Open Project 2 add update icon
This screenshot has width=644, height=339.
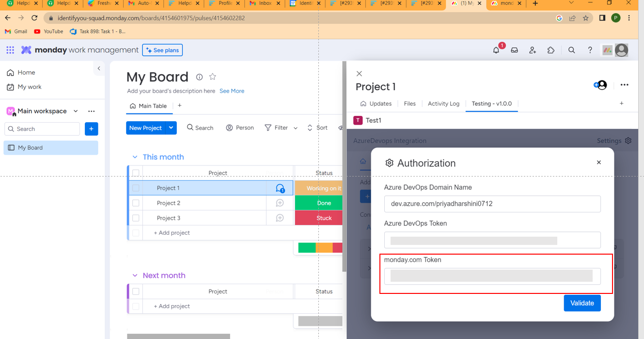coord(280,203)
